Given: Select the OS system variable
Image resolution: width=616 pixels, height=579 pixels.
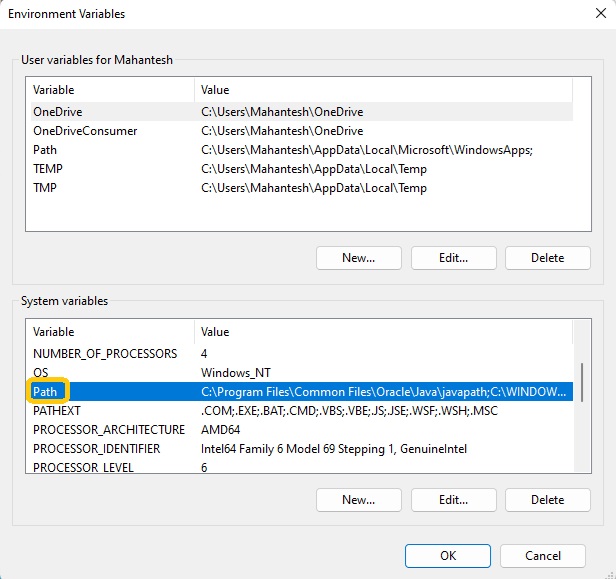Looking at the screenshot, I should pos(302,372).
